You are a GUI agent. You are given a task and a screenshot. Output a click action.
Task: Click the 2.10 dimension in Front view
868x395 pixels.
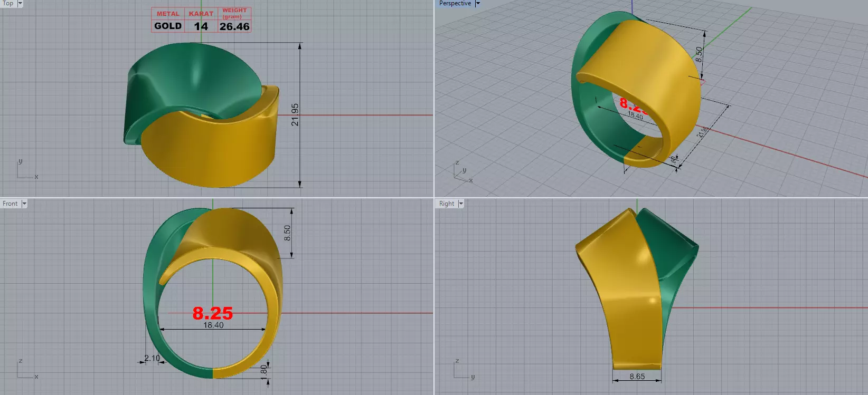pyautogui.click(x=152, y=358)
